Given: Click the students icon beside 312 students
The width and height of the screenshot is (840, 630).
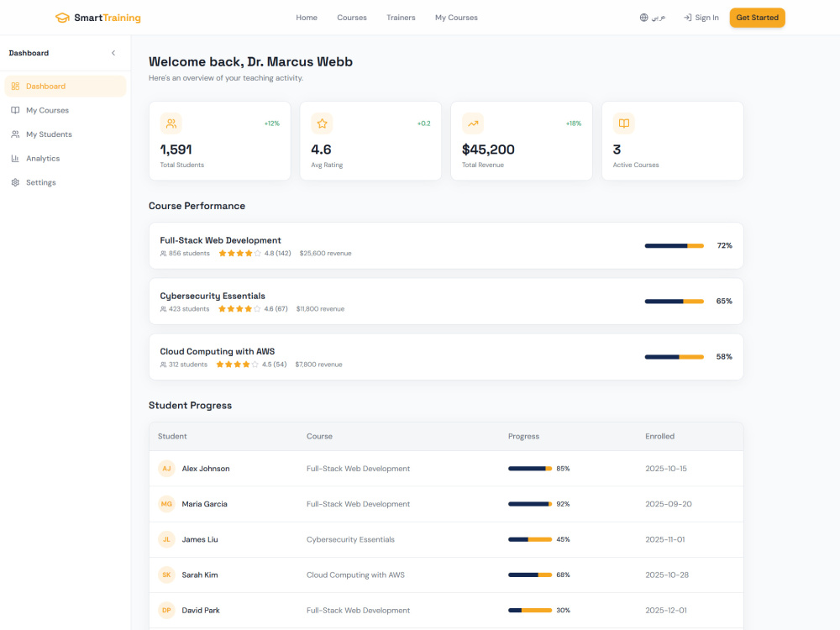Looking at the screenshot, I should click(164, 365).
